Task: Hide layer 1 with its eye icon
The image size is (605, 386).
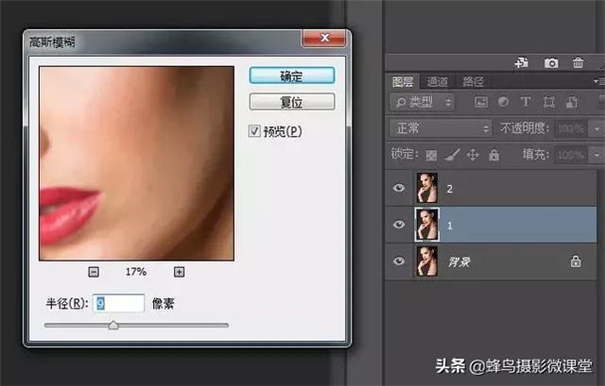Action: tap(399, 224)
